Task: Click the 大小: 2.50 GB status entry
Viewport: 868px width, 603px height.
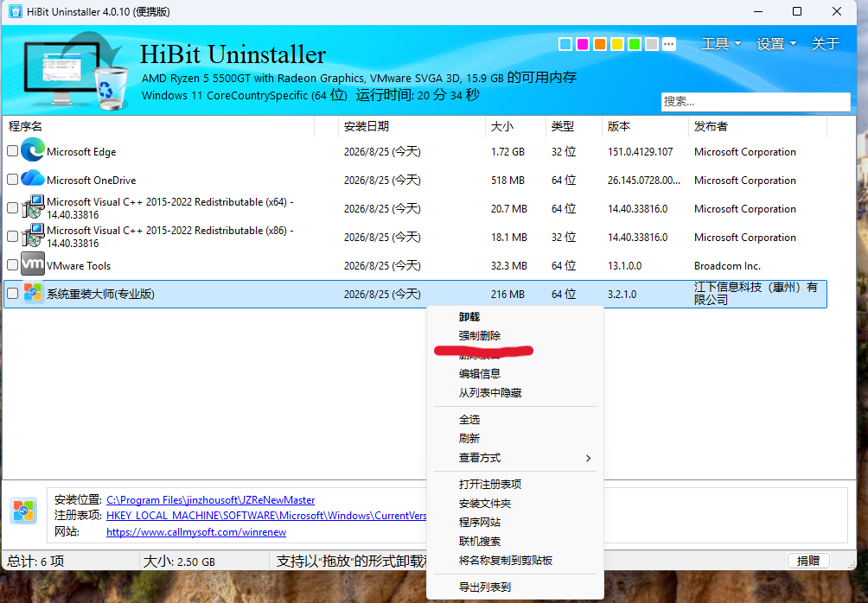Action: point(179,562)
